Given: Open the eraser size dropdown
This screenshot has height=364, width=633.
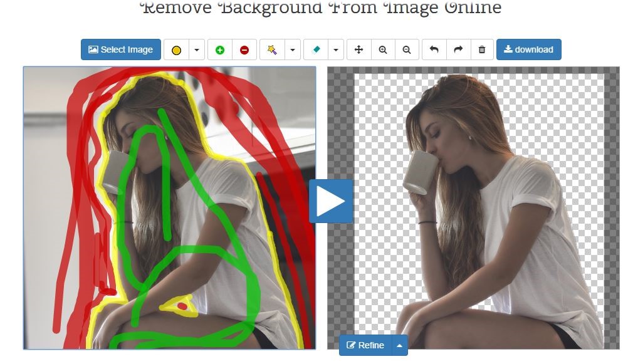Looking at the screenshot, I should coord(336,49).
